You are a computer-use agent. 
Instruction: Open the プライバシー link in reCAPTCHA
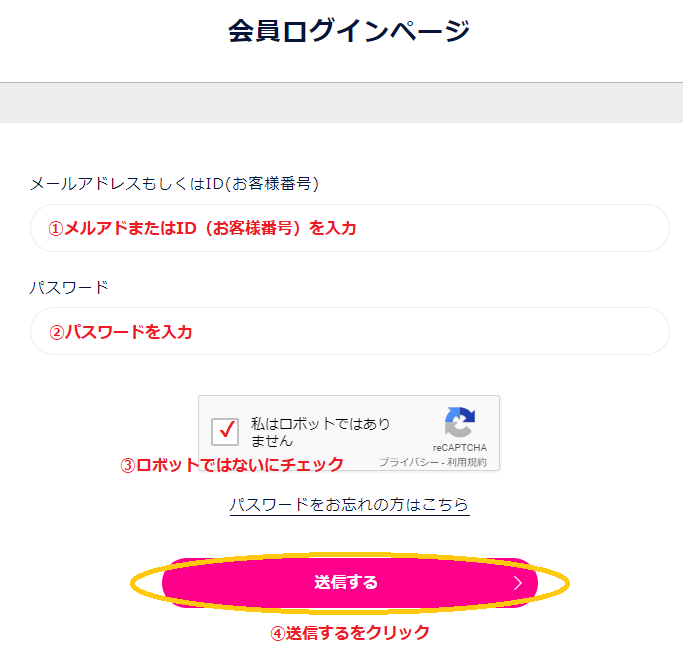409,462
